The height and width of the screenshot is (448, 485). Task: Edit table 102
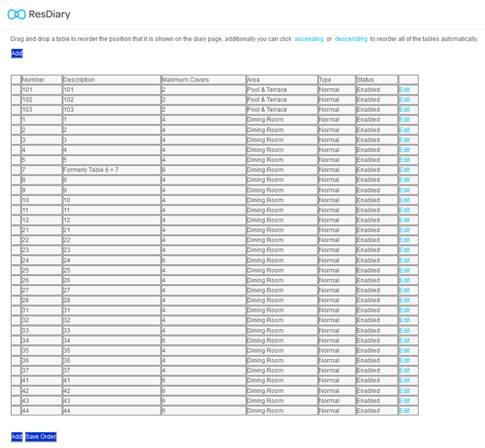pyautogui.click(x=404, y=100)
